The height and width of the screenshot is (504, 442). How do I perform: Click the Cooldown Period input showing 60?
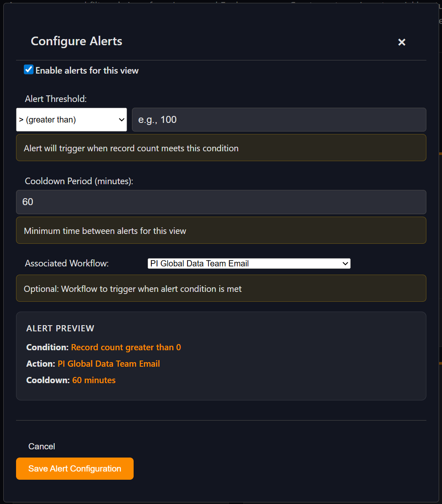(x=221, y=202)
